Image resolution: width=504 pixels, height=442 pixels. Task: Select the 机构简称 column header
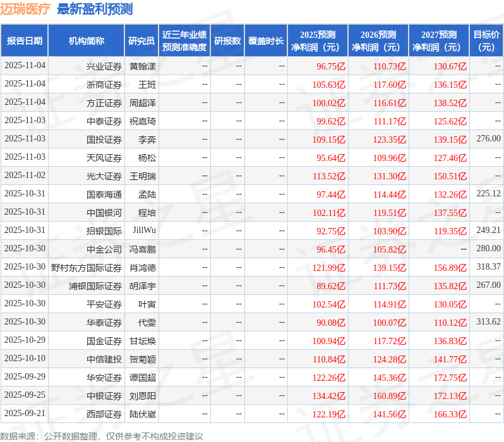(86, 41)
